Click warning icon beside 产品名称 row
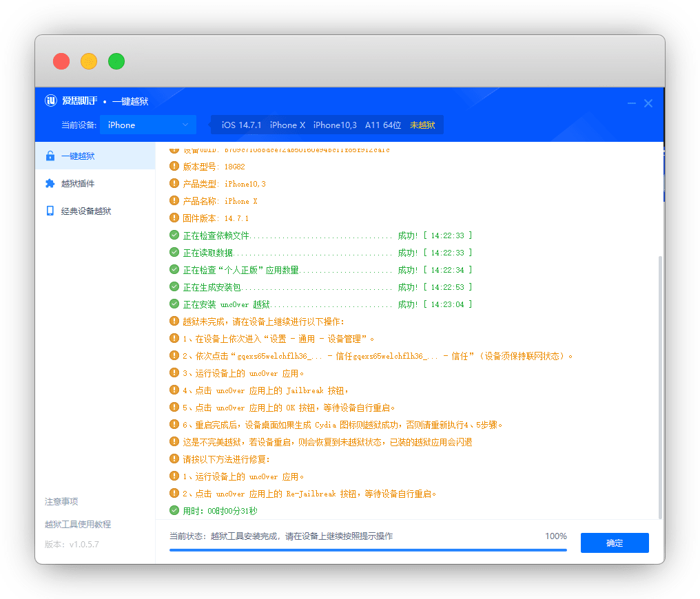Screen dimensions: 700x599 174,201
